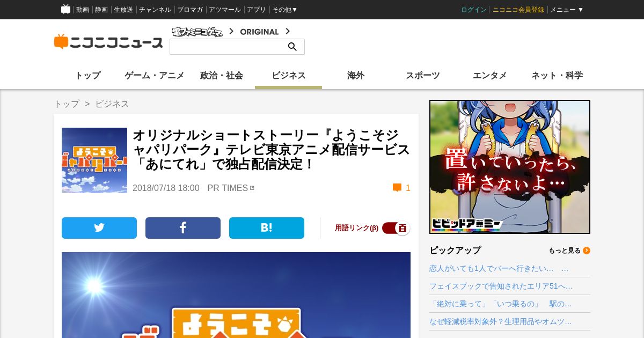Click the orange comment bubble icon

click(397, 188)
